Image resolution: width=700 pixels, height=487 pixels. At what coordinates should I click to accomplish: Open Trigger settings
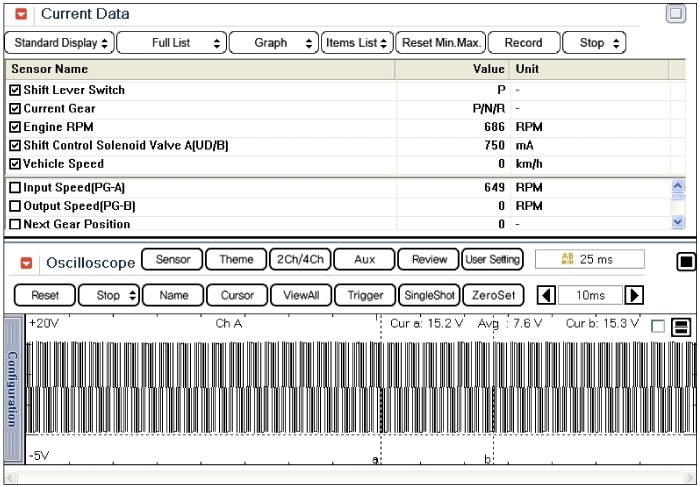365,296
